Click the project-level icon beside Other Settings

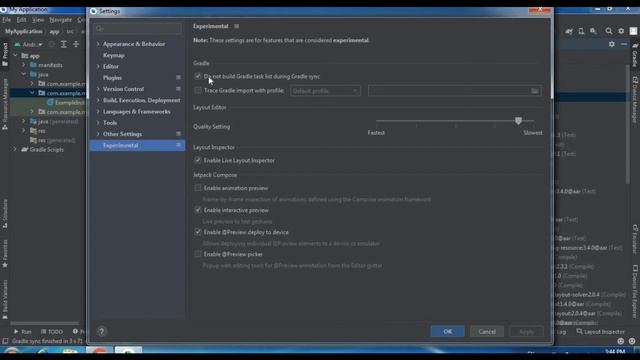178,133
